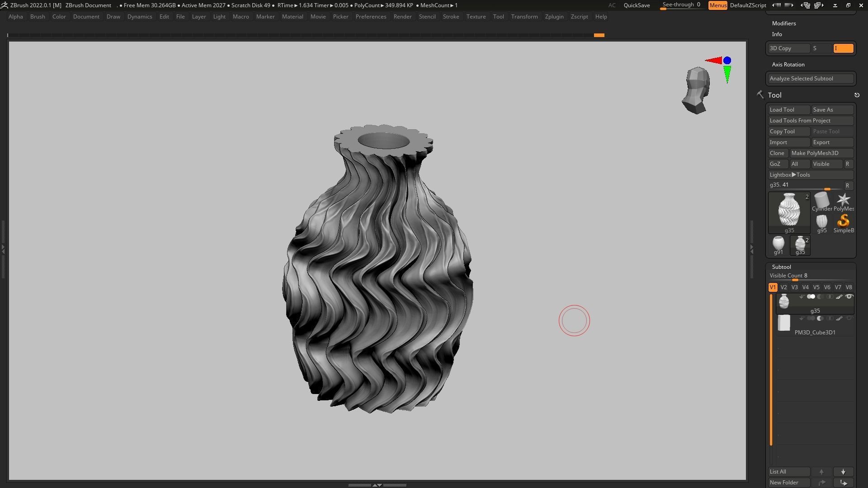The width and height of the screenshot is (868, 488).
Task: Expand the Modifiers section
Action: tap(784, 23)
